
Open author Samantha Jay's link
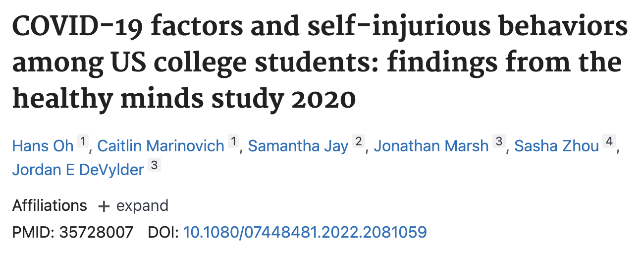coord(298,146)
